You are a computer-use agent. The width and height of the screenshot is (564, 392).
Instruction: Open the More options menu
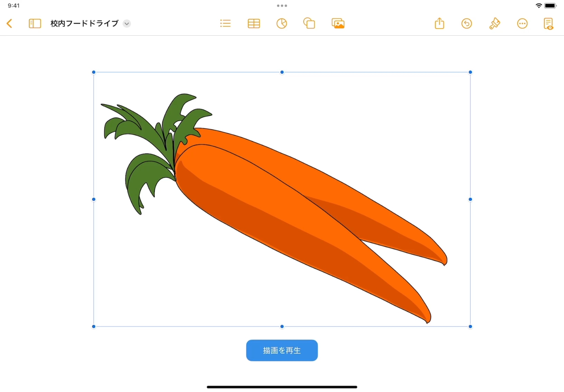[522, 24]
